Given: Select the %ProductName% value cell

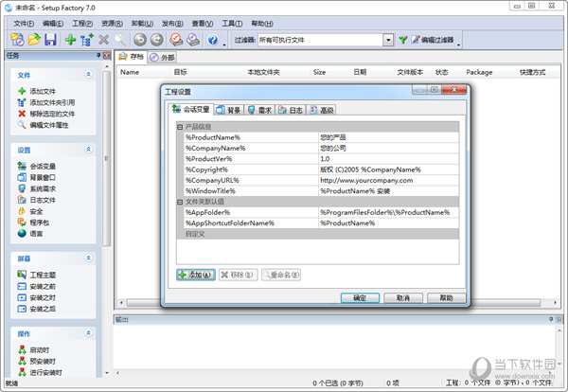Looking at the screenshot, I should coord(389,137).
